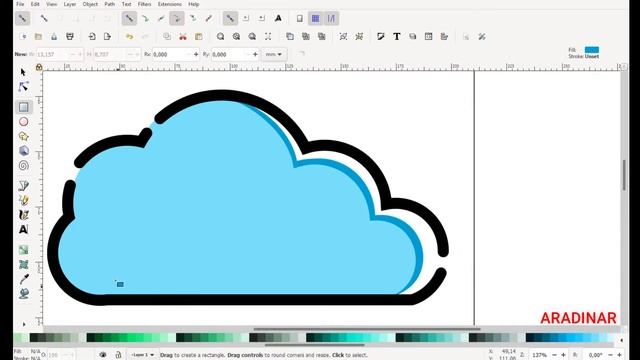Open the color palette menu arrow
Image resolution: width=640 pixels, height=360 pixels.
(622, 340)
